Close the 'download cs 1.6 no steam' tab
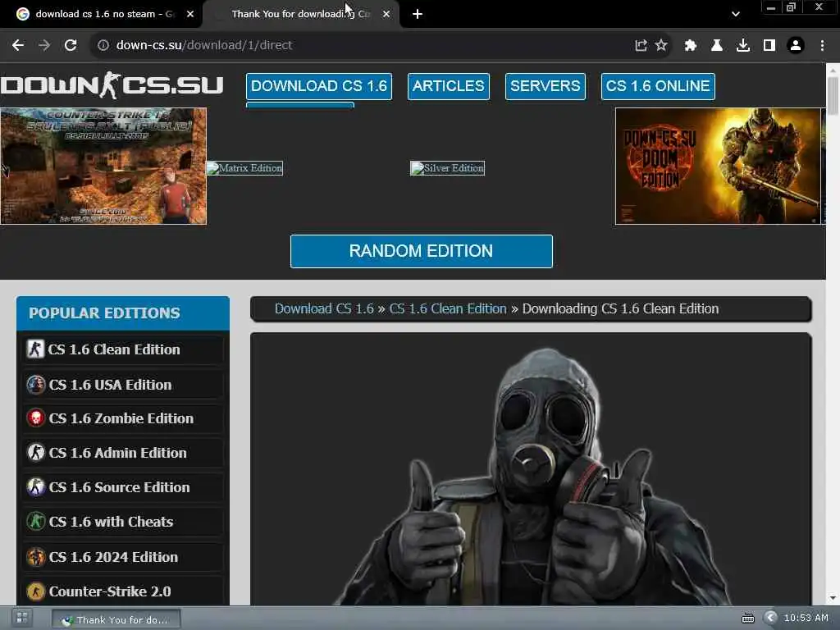 point(190,14)
